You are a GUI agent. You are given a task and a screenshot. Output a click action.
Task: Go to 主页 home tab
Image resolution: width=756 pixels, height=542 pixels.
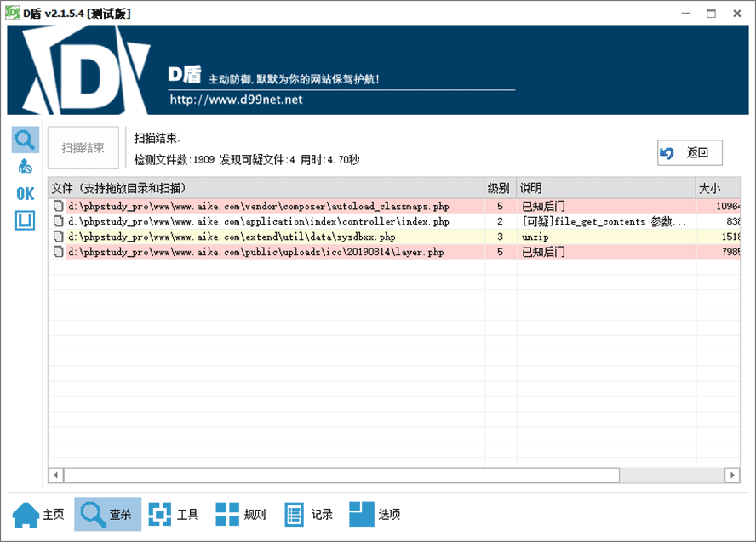coord(39,514)
